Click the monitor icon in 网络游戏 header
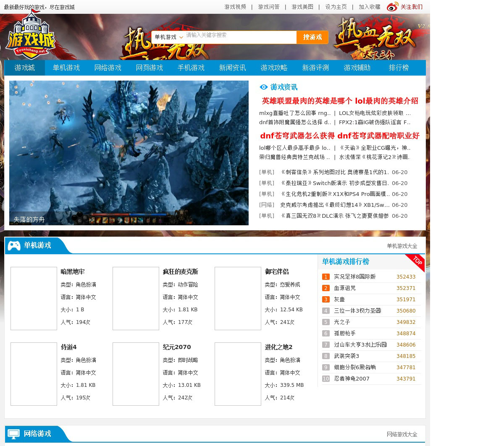The width and height of the screenshot is (504, 446). pos(14,434)
